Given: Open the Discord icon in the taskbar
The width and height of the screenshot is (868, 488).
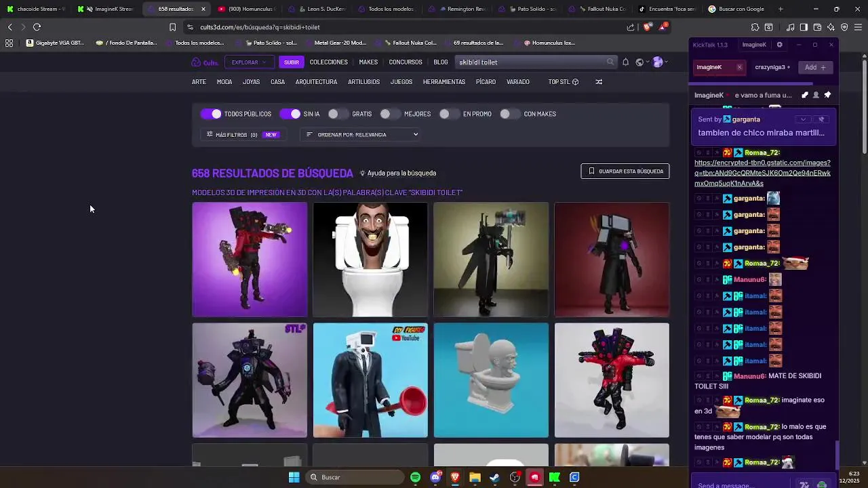Looking at the screenshot, I should (435, 477).
